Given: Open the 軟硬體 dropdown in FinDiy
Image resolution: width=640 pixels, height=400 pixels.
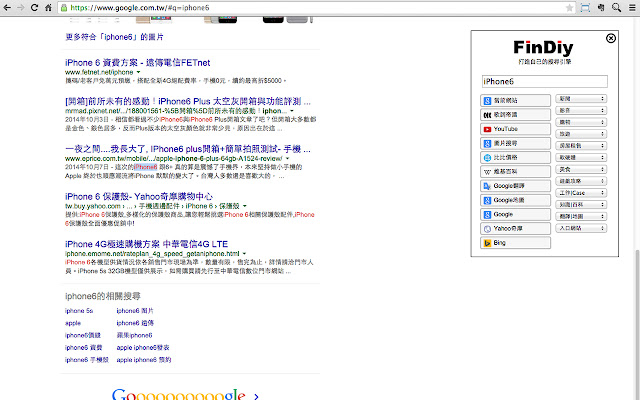Looking at the screenshot, I should (x=581, y=158).
